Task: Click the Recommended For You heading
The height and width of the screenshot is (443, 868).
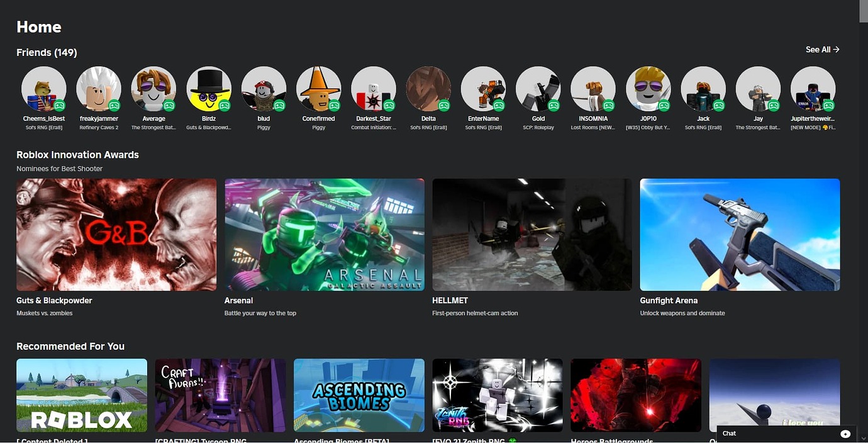Action: (x=70, y=347)
